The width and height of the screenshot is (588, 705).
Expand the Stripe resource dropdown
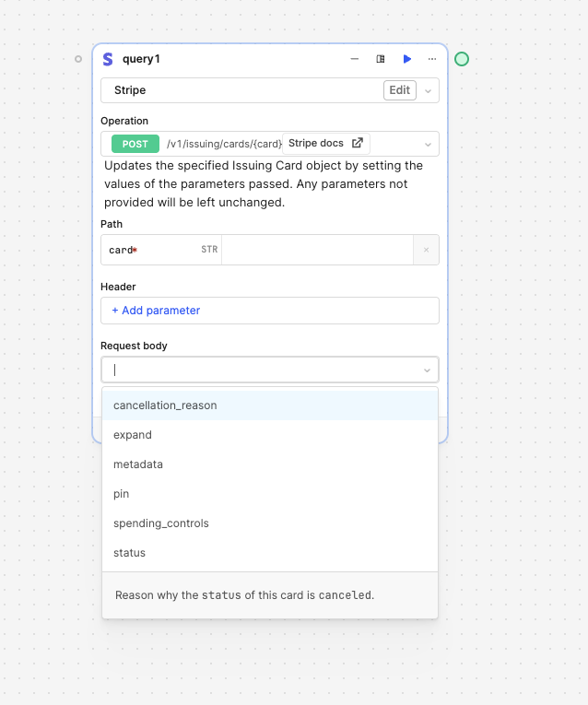[429, 91]
